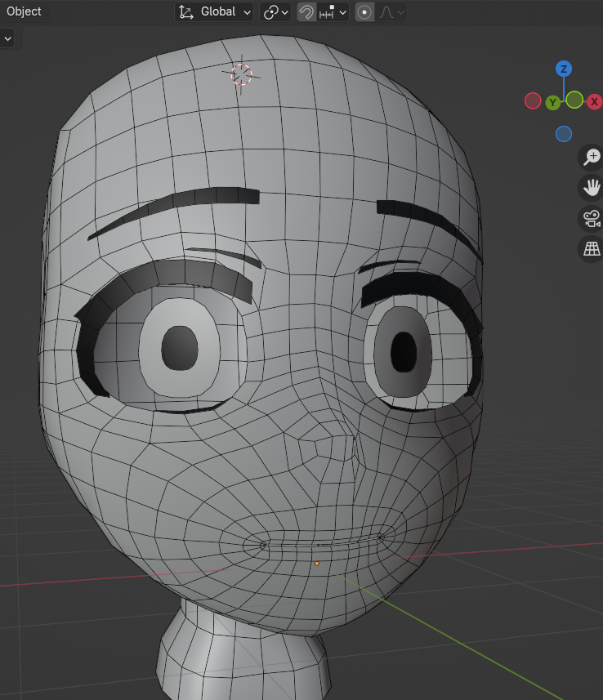
Task: Click the X axis on the gizmo
Action: tap(594, 102)
